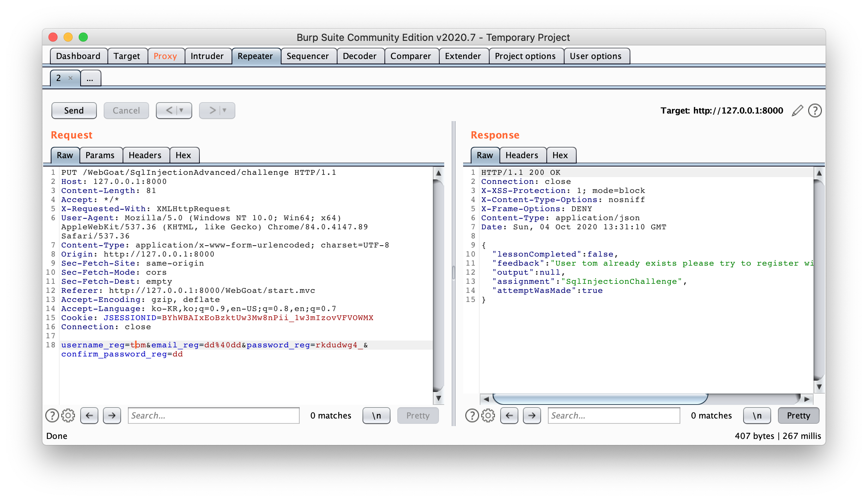Click the Cancel button

pyautogui.click(x=126, y=110)
